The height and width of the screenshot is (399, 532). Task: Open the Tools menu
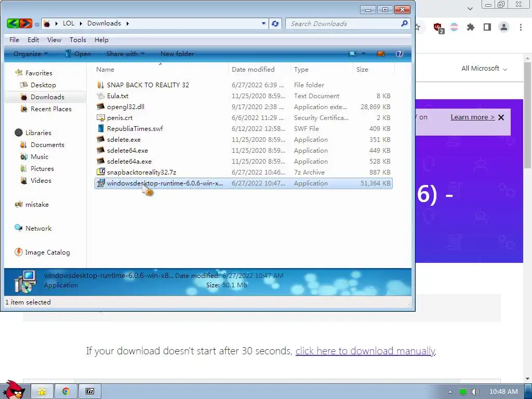[x=78, y=39]
